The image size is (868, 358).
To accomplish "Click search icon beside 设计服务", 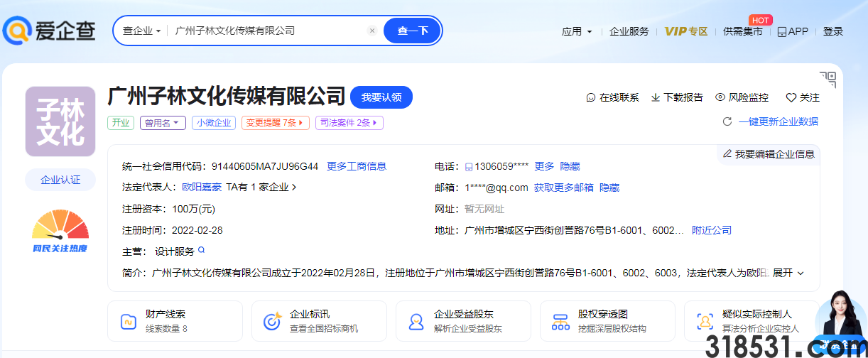I will [201, 251].
